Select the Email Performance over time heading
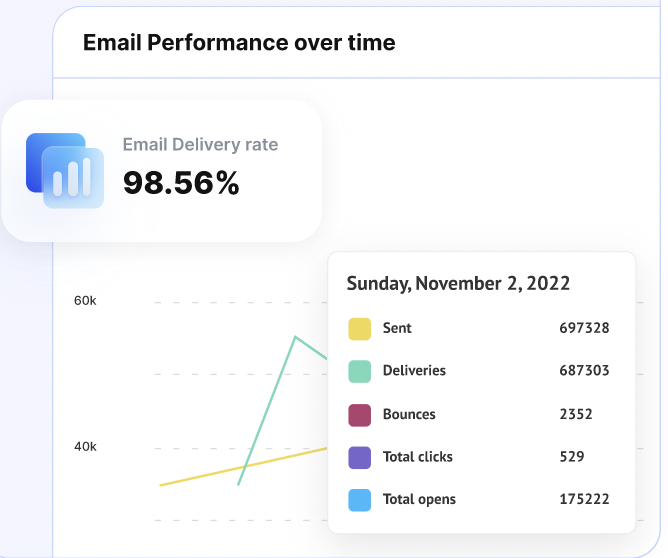This screenshot has width=668, height=558. tap(239, 43)
